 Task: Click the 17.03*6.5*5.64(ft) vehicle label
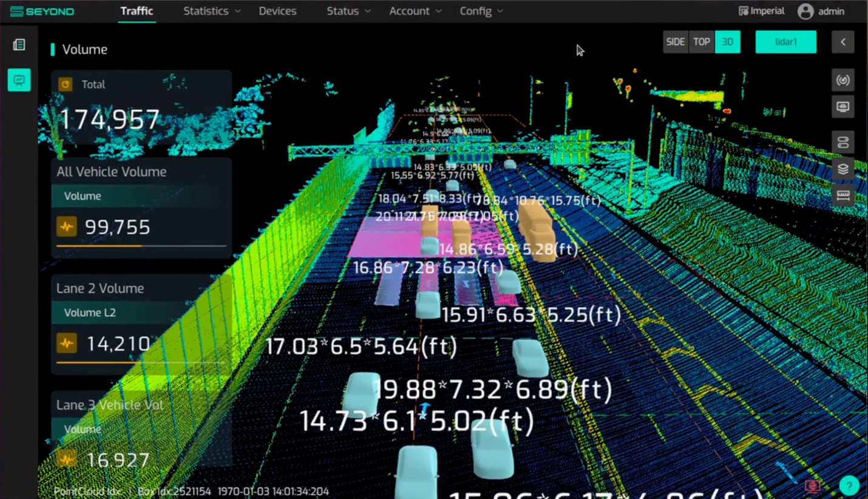(362, 347)
